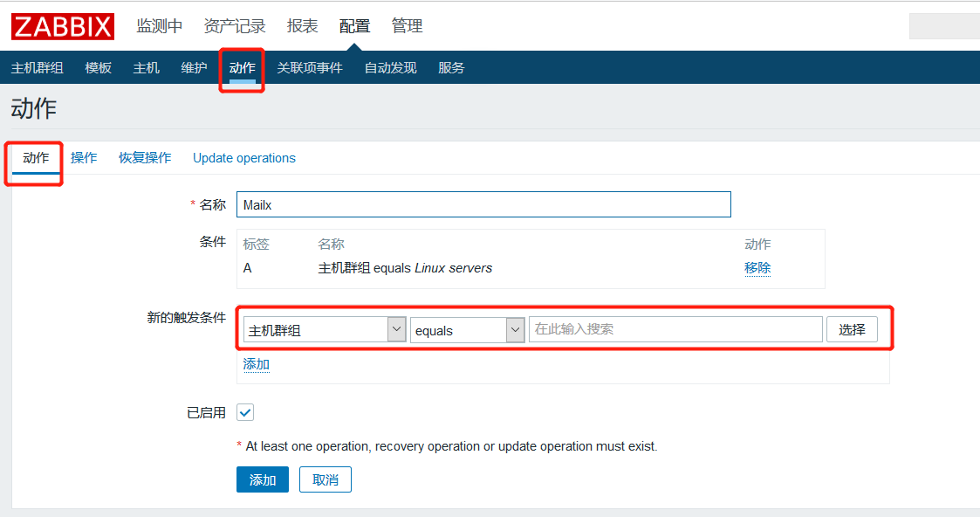
Task: Open the 配置 top menu
Action: [x=354, y=26]
